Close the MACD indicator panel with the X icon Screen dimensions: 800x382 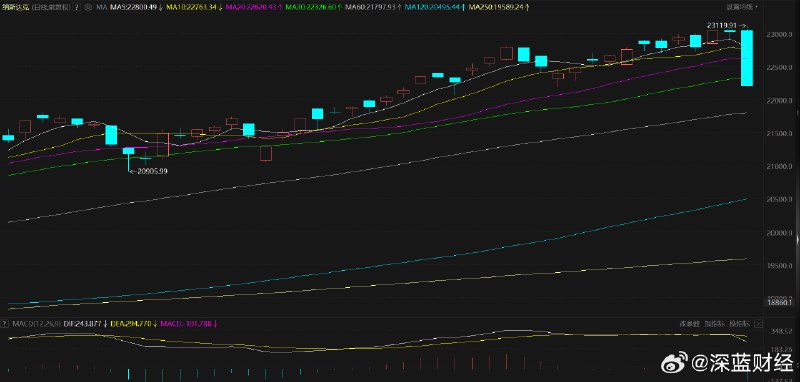pyautogui.click(x=759, y=324)
